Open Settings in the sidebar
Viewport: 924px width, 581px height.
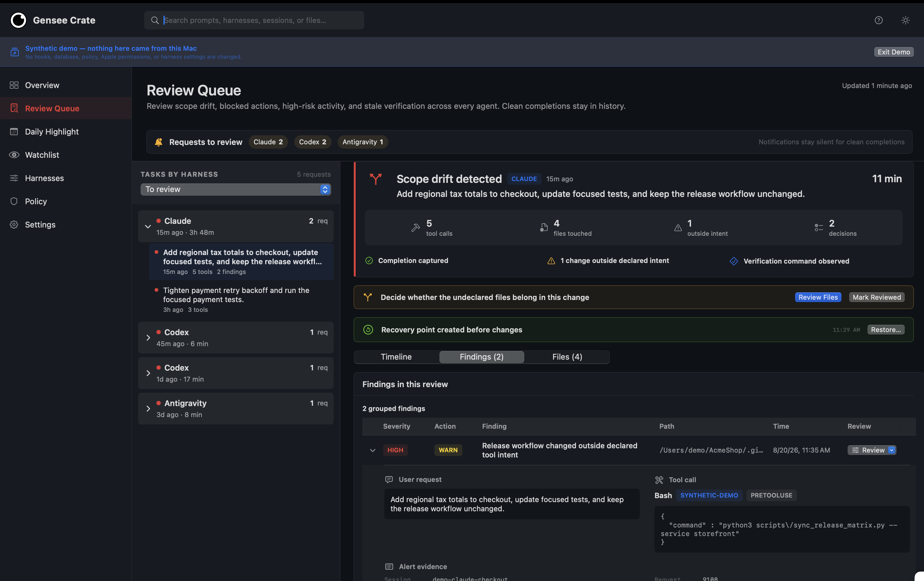click(x=66, y=224)
